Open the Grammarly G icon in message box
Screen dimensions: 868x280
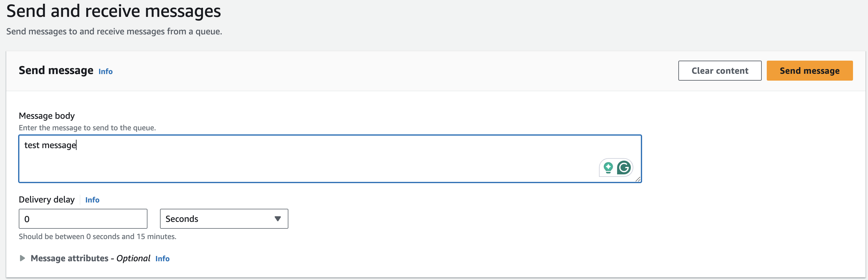pos(624,167)
